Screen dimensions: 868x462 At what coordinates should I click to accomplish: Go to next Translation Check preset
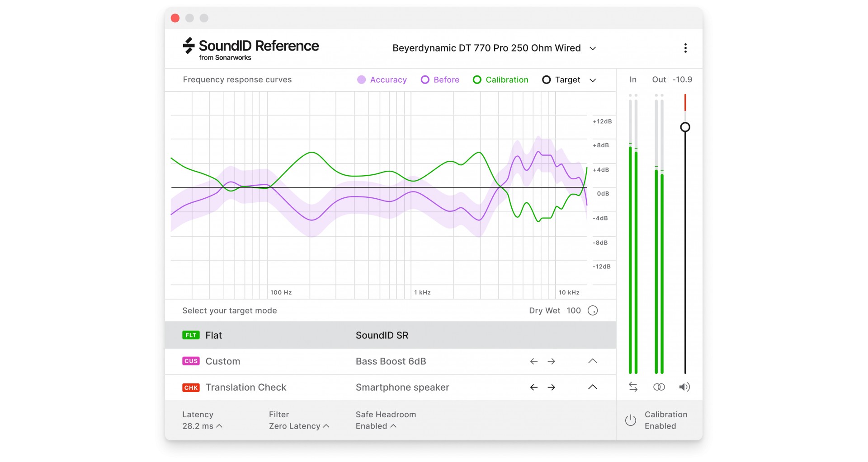pos(552,387)
